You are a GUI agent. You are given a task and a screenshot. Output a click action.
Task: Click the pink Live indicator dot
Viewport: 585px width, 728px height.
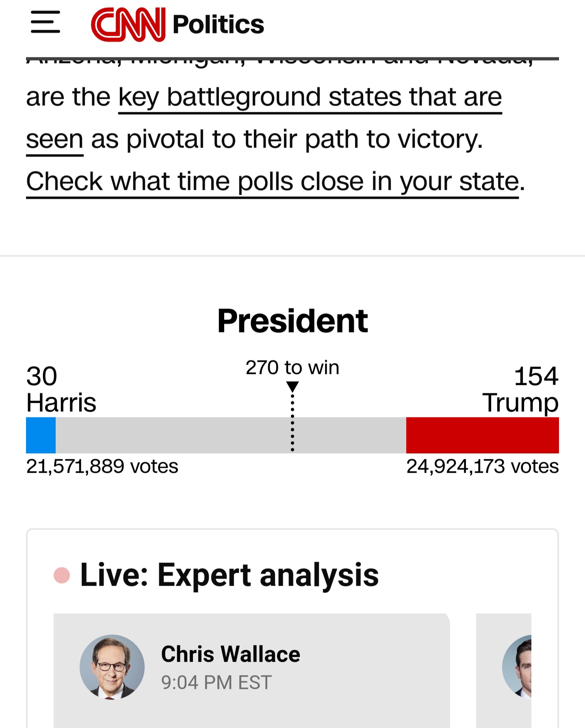62,575
